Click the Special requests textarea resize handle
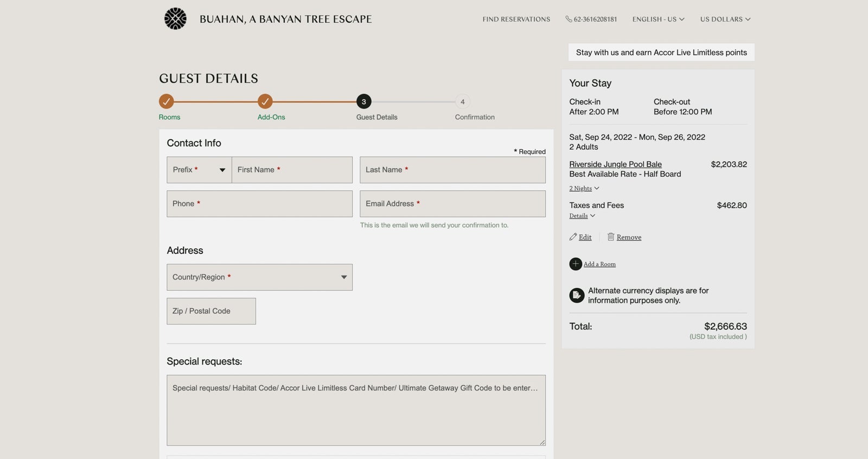Image resolution: width=868 pixels, height=459 pixels. pos(542,442)
